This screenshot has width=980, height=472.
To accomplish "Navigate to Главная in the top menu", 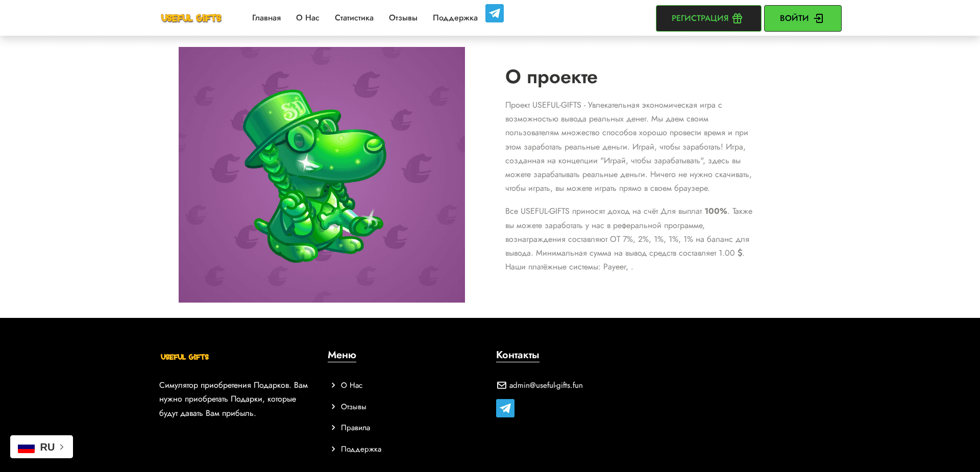I will point(266,18).
